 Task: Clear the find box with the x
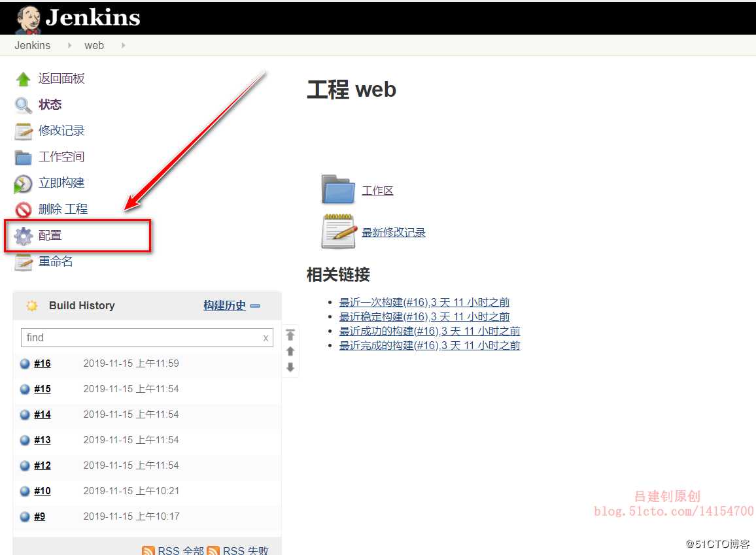coord(266,338)
